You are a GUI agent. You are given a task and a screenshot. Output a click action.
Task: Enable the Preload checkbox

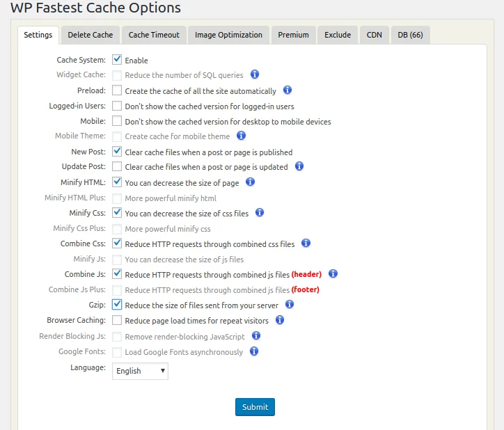117,90
